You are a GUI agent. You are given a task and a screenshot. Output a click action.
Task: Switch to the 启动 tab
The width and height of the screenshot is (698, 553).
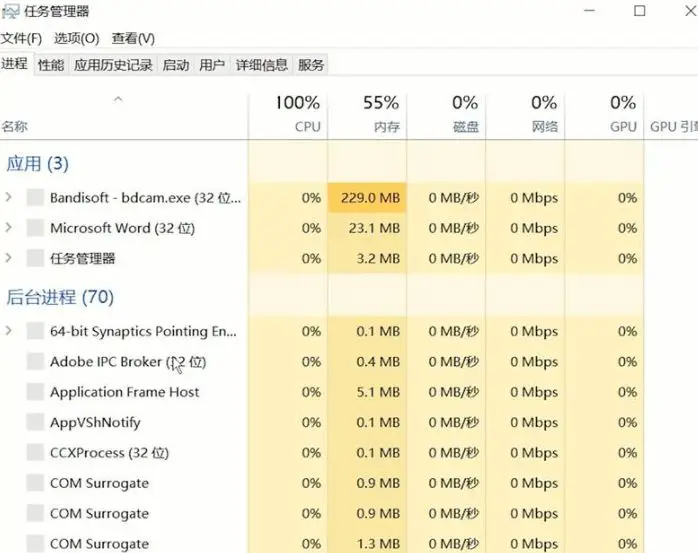point(176,65)
